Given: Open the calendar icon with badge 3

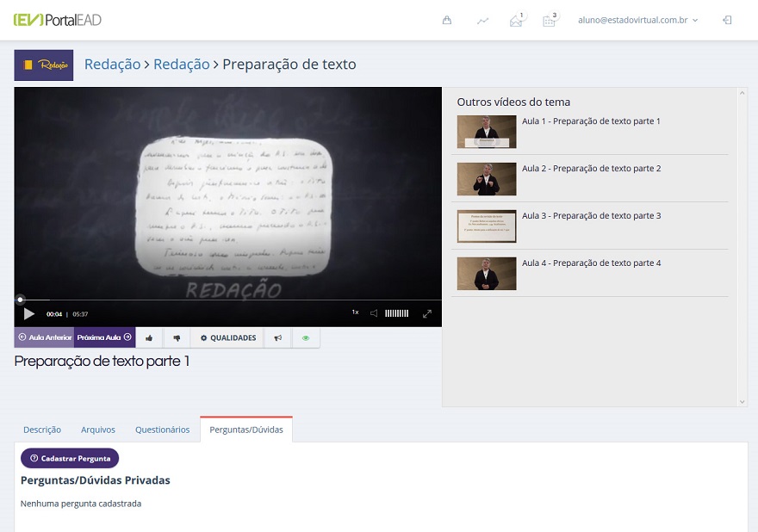Looking at the screenshot, I should coord(549,21).
